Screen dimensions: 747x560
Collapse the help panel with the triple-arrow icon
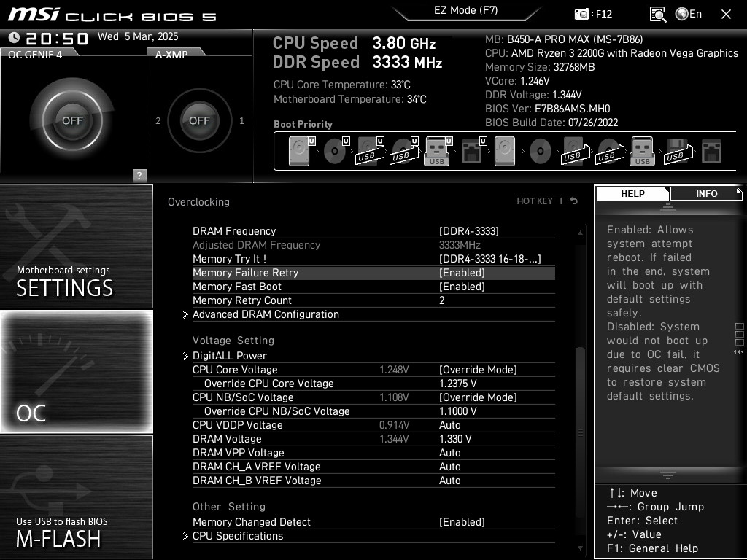(x=738, y=352)
